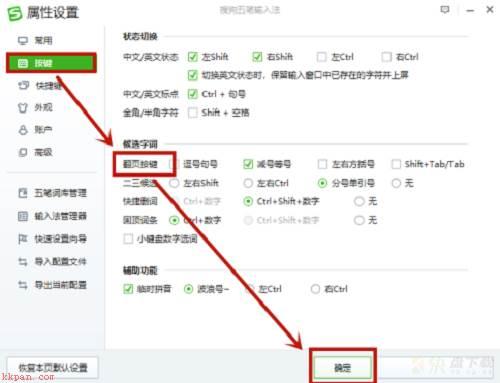The image size is (500, 383).
Task: Select 左右Ctrl for 二三候选
Action: pos(248,183)
